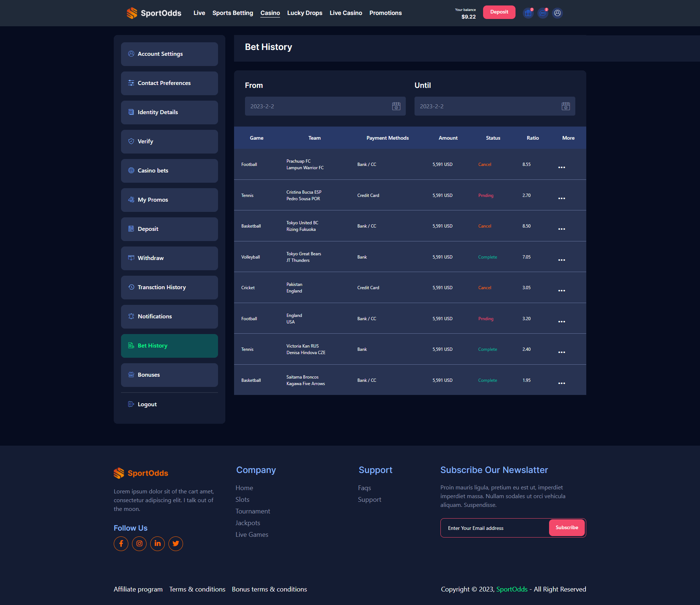This screenshot has height=605, width=700.
Task: Open Bonus terms & conditions link
Action: 269,589
